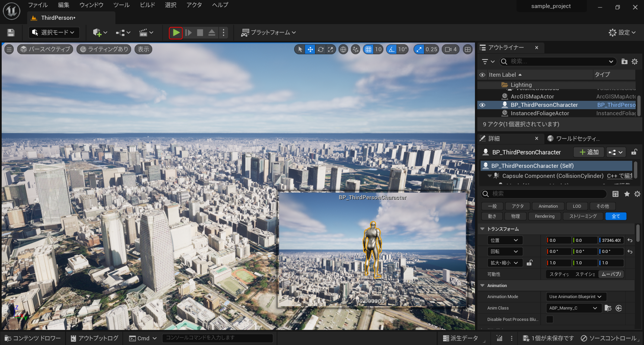This screenshot has width=644, height=345.
Task: Select the 一般 category filter
Action: (x=492, y=206)
